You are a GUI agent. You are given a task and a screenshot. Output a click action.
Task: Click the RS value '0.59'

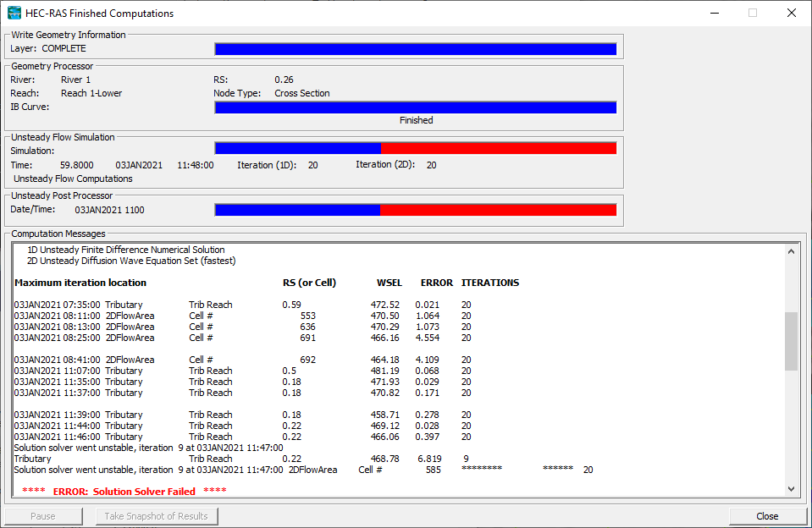coord(291,305)
